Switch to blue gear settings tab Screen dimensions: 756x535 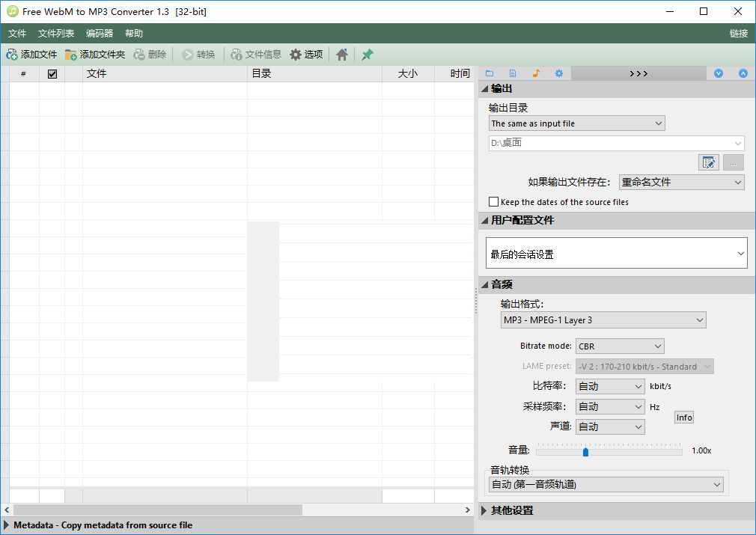(559, 73)
